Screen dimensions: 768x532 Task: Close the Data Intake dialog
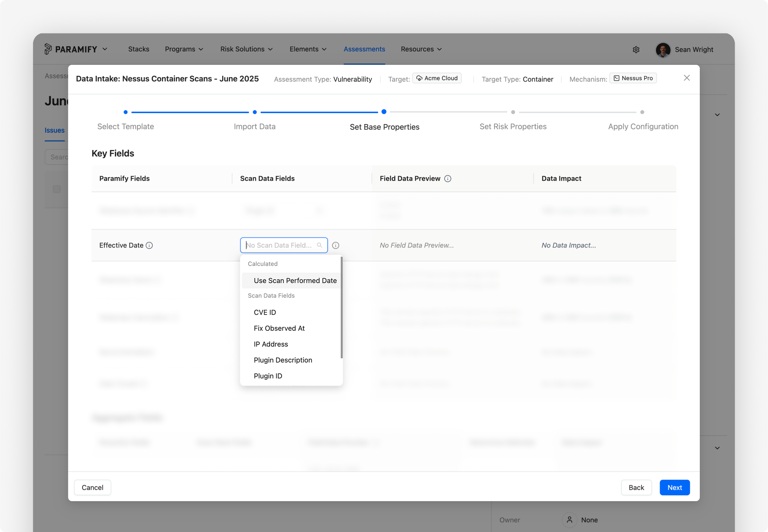point(686,78)
